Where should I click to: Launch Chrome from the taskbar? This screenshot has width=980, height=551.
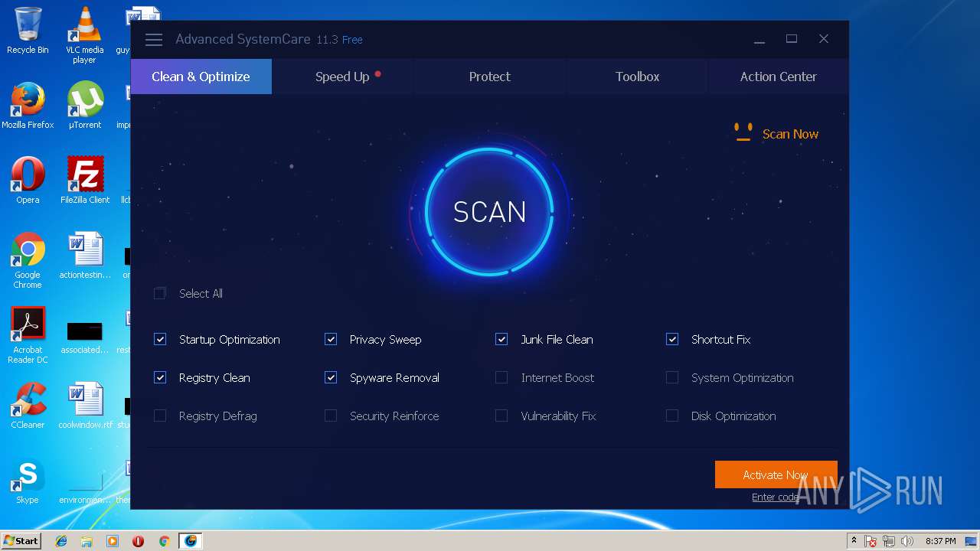click(x=164, y=541)
